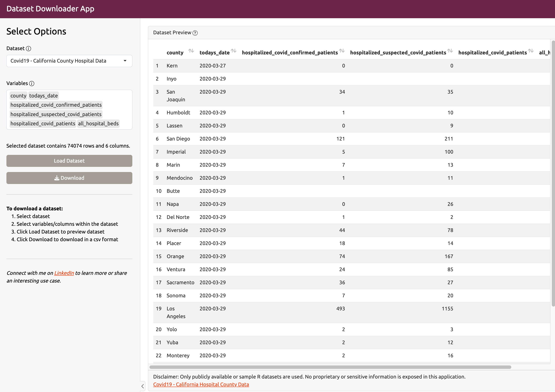Open Covid19 California Hospital County Data link

point(201,384)
